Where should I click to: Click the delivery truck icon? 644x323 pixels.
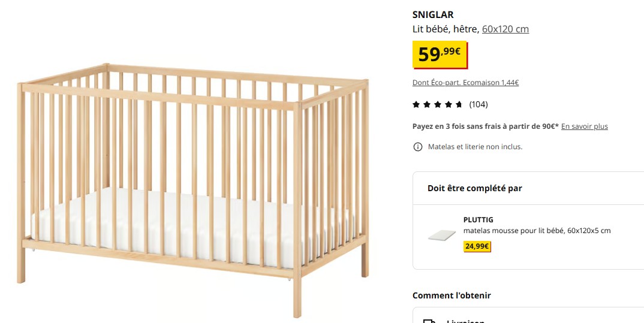click(x=429, y=321)
